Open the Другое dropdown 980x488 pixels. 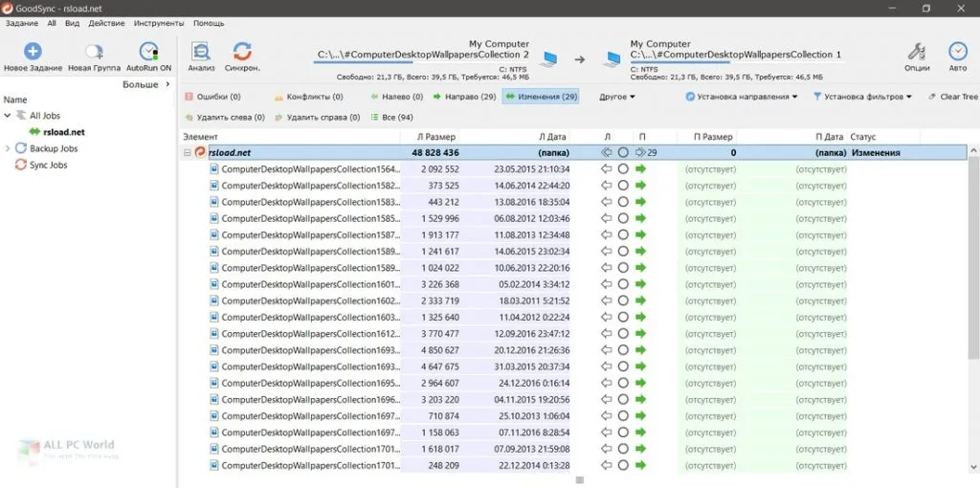[617, 97]
